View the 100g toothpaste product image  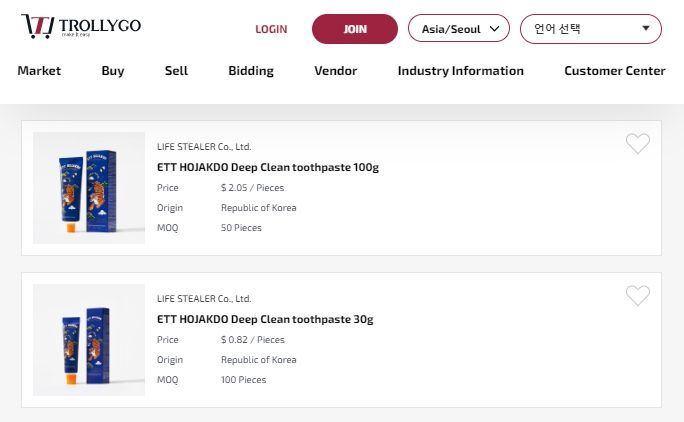tap(89, 188)
